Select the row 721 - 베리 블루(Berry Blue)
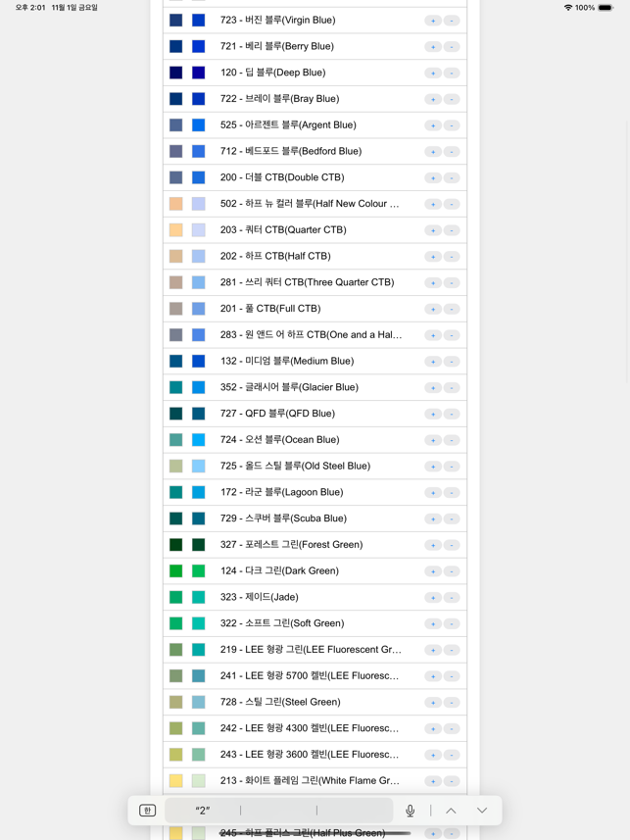The height and width of the screenshot is (840, 630). point(315,47)
